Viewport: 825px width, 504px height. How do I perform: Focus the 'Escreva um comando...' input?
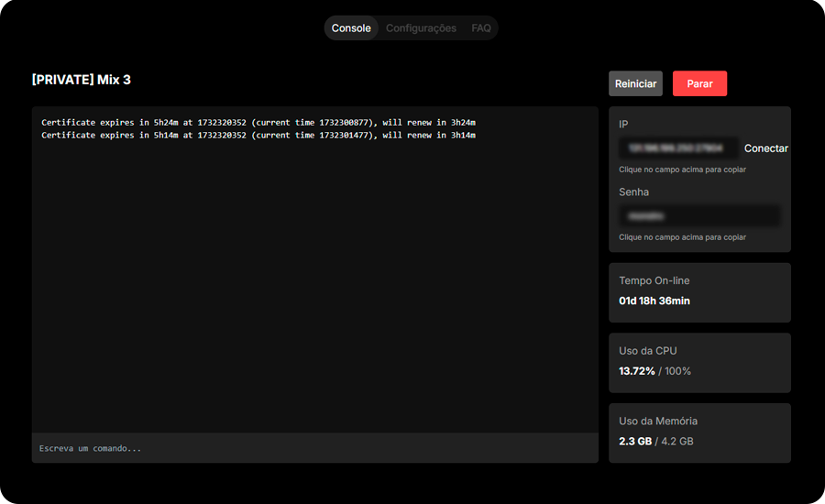pos(314,448)
